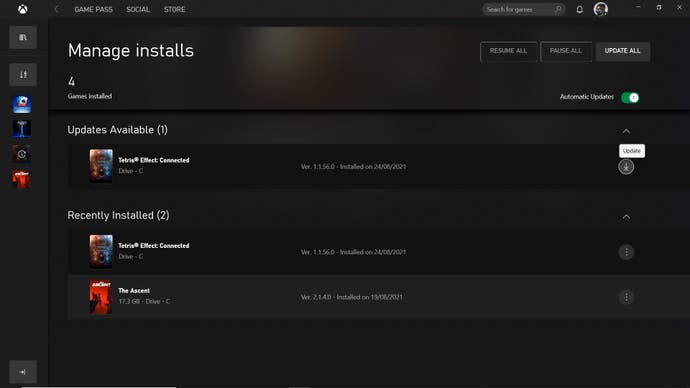Open more options for recently installed Tetris Effect
690x388 pixels.
click(x=626, y=252)
